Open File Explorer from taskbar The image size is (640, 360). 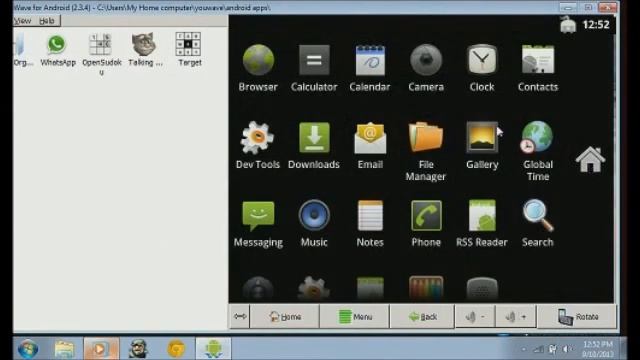(64, 349)
